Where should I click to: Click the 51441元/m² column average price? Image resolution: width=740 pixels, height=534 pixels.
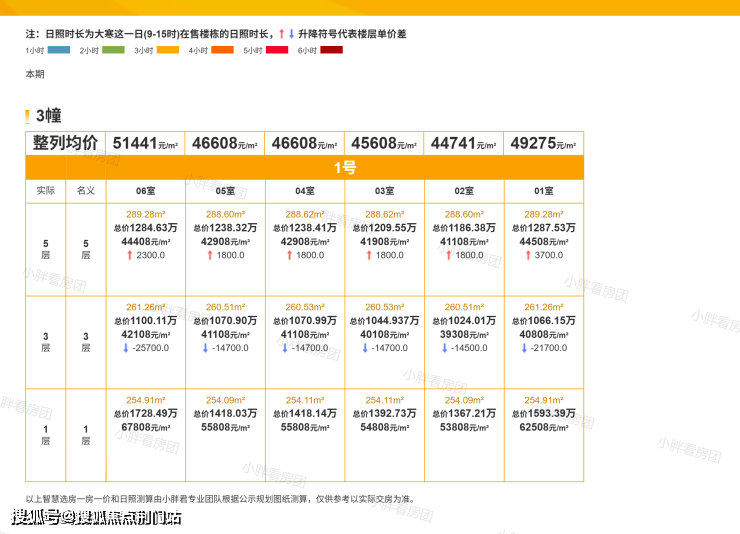pos(145,143)
